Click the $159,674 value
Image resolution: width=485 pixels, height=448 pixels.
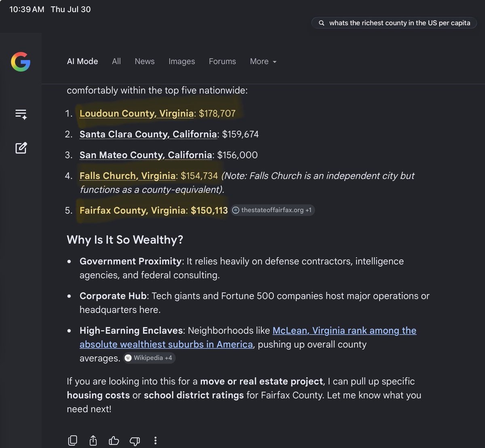[240, 134]
